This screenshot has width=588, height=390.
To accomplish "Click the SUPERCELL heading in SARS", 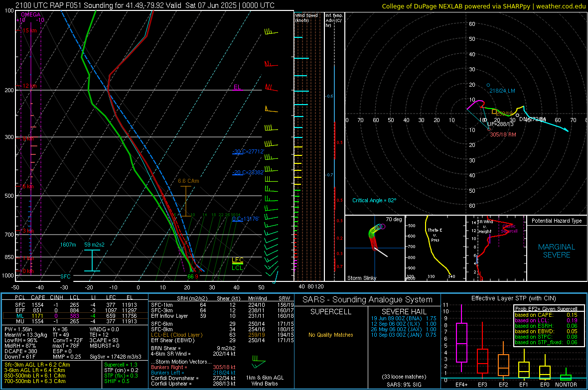I will click(x=331, y=312).
